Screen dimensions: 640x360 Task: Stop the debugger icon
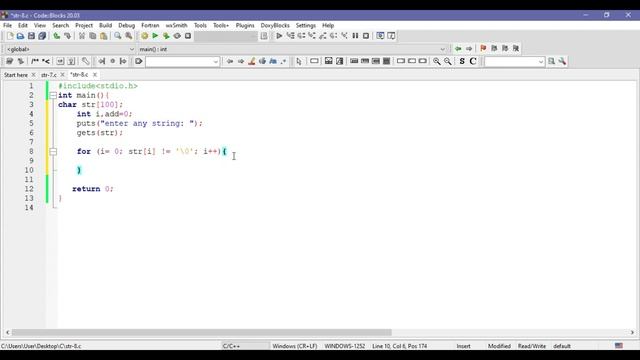pyautogui.click(x=366, y=36)
